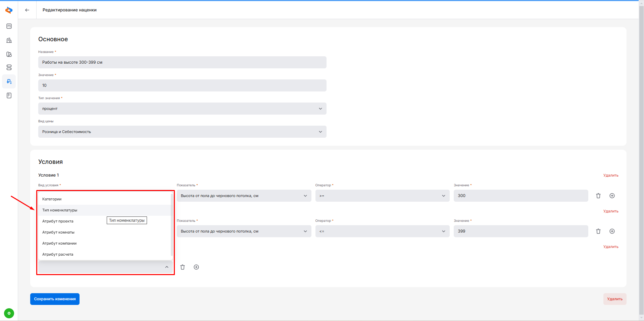The width and height of the screenshot is (644, 321).
Task: Click the plus icon beside value 300
Action: click(x=612, y=196)
